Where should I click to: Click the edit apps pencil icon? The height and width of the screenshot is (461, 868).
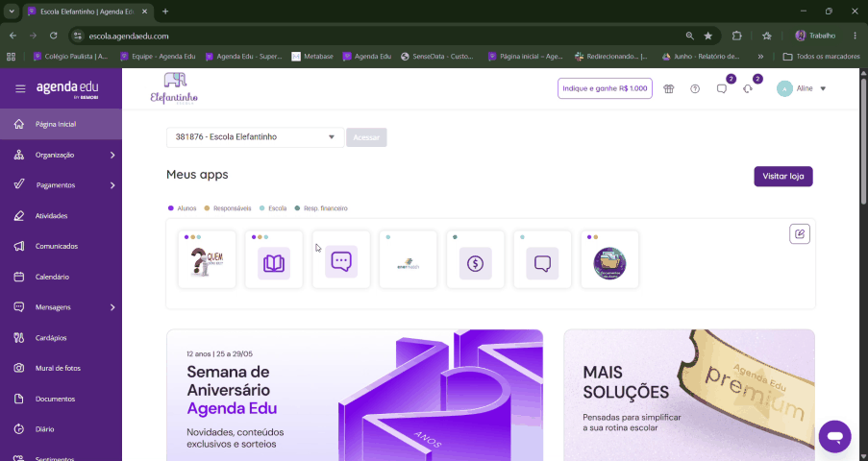[800, 233]
